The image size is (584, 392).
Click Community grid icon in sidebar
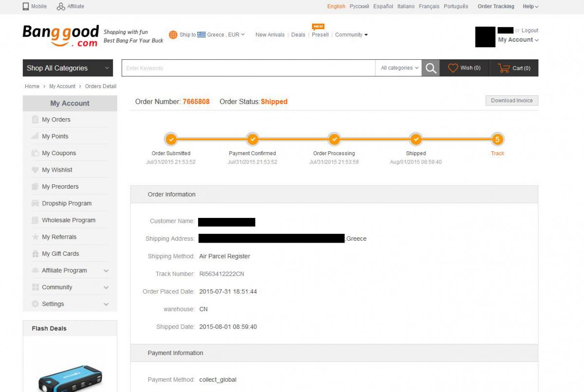35,287
